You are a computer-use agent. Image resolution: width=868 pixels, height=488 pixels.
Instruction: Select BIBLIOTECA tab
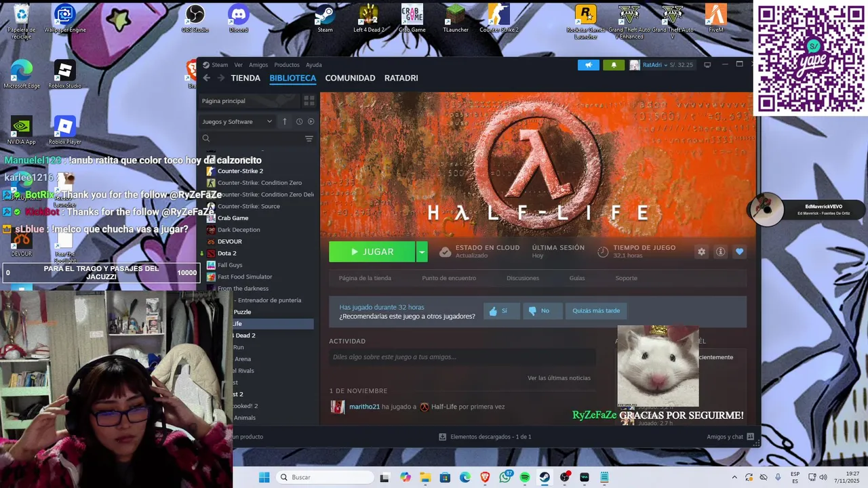coord(293,78)
